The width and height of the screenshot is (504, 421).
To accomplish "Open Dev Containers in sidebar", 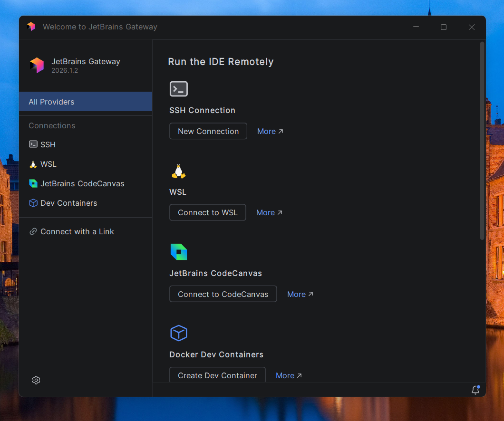I will pyautogui.click(x=86, y=203).
